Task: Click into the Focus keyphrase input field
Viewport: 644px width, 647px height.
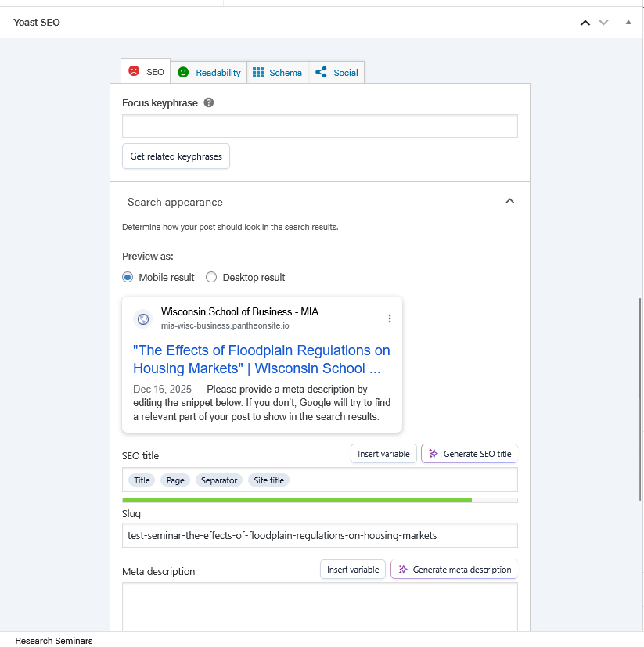Action: 319,127
